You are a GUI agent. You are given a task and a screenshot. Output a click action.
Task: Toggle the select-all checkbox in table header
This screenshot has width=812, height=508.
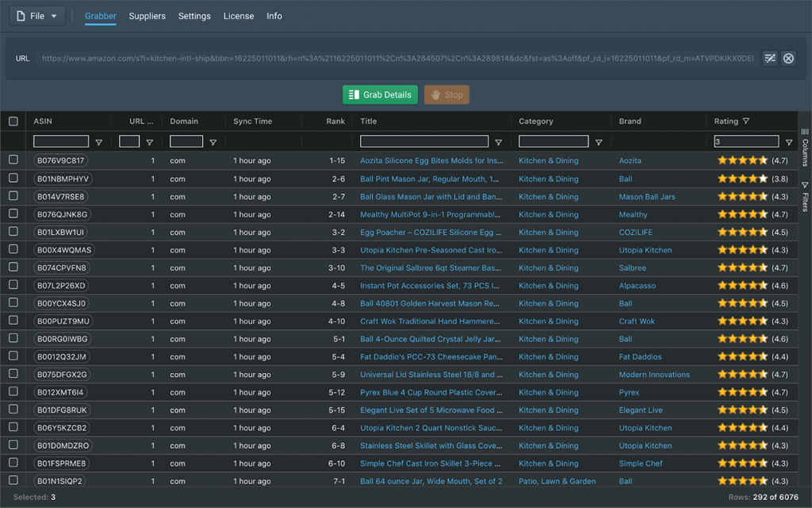pos(13,121)
